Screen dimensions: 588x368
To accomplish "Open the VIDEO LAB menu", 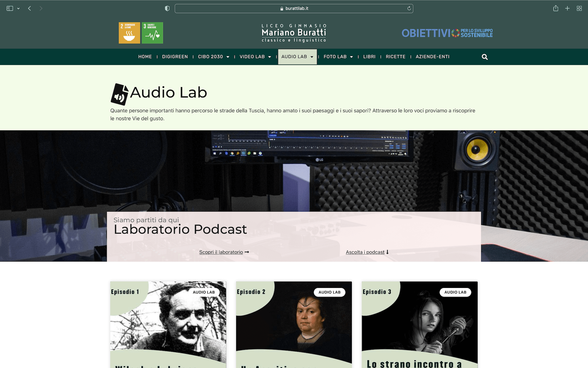I will (x=252, y=57).
